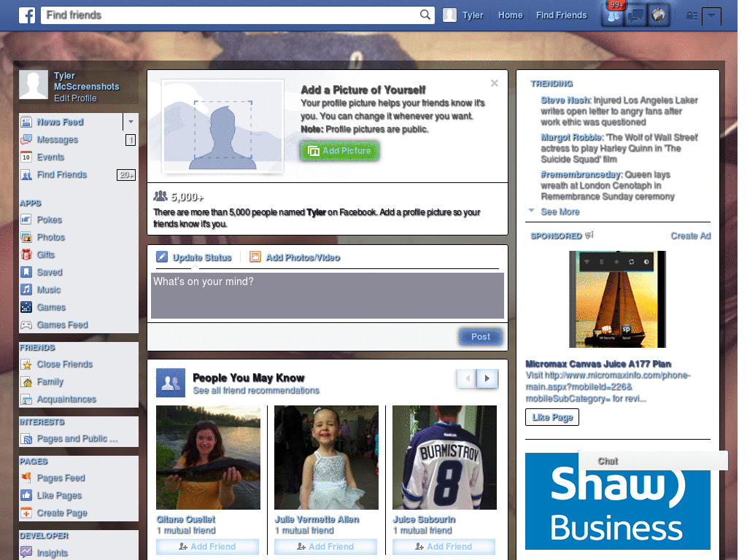The width and height of the screenshot is (747, 560).
Task: Click Tyler McScreenshots profile thumbnail
Action: (x=34, y=85)
